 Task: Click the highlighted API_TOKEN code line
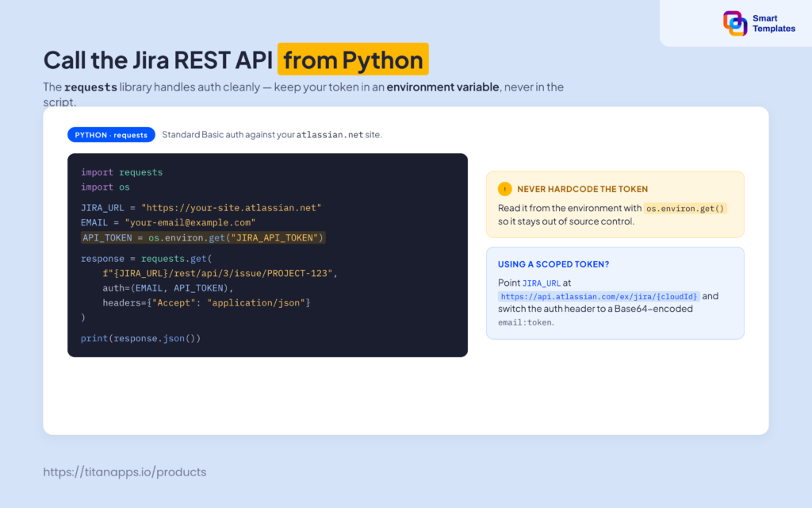click(x=203, y=238)
